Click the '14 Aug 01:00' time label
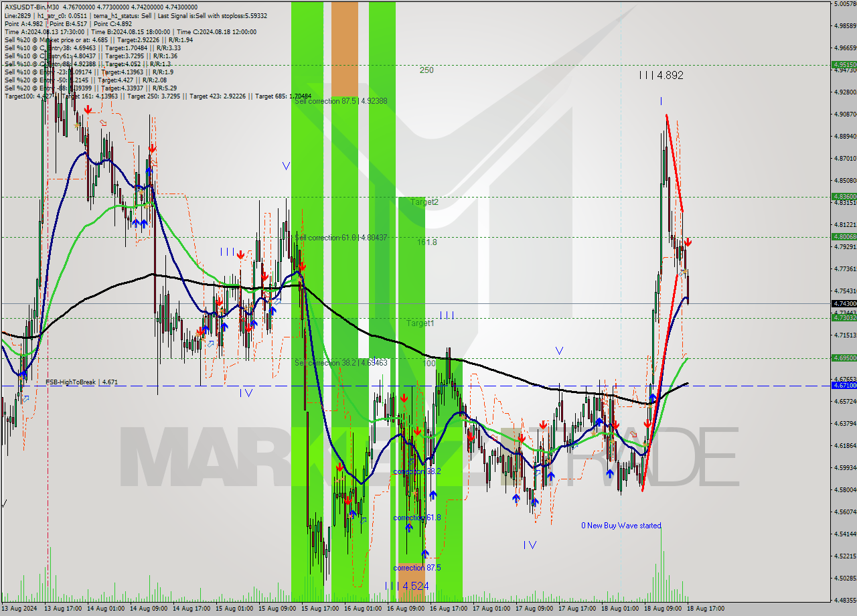 point(106,609)
